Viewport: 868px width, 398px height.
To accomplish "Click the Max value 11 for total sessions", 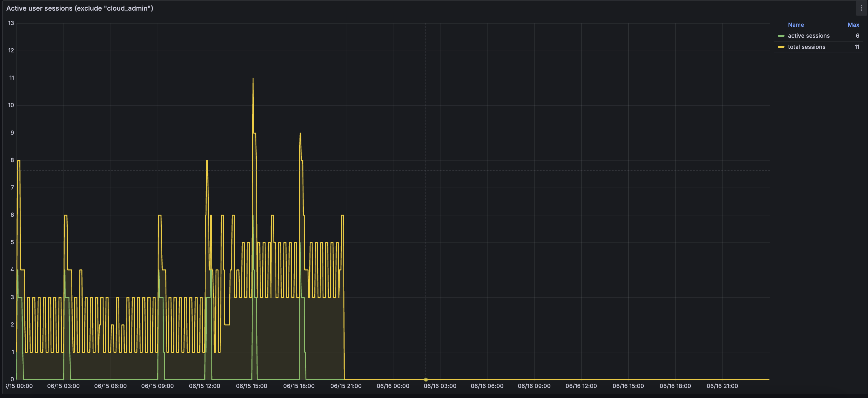I will tap(857, 47).
